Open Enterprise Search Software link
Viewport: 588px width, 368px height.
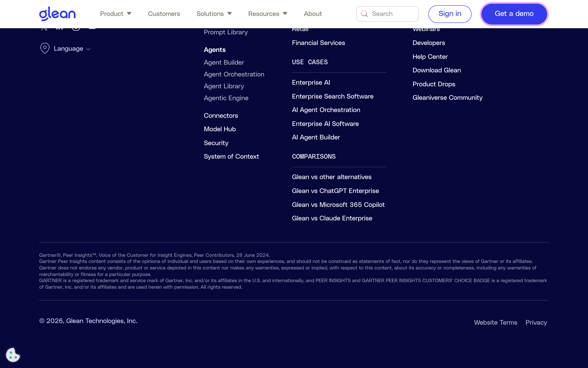333,96
